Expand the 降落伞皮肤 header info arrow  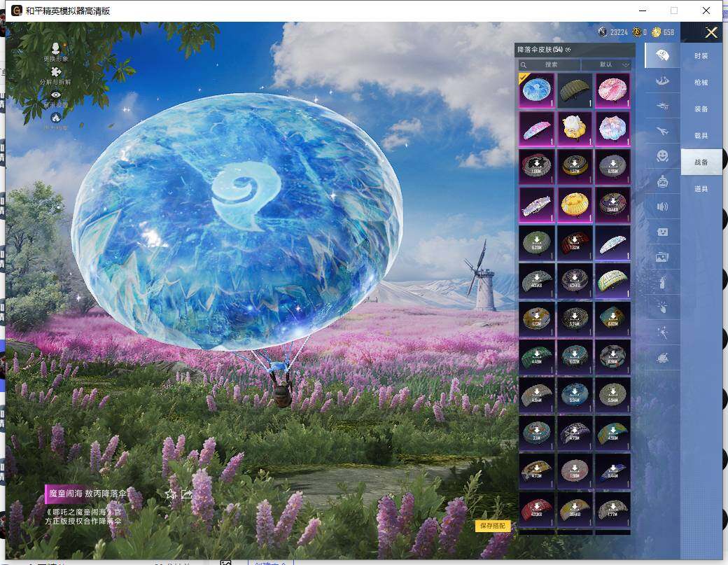coord(568,50)
